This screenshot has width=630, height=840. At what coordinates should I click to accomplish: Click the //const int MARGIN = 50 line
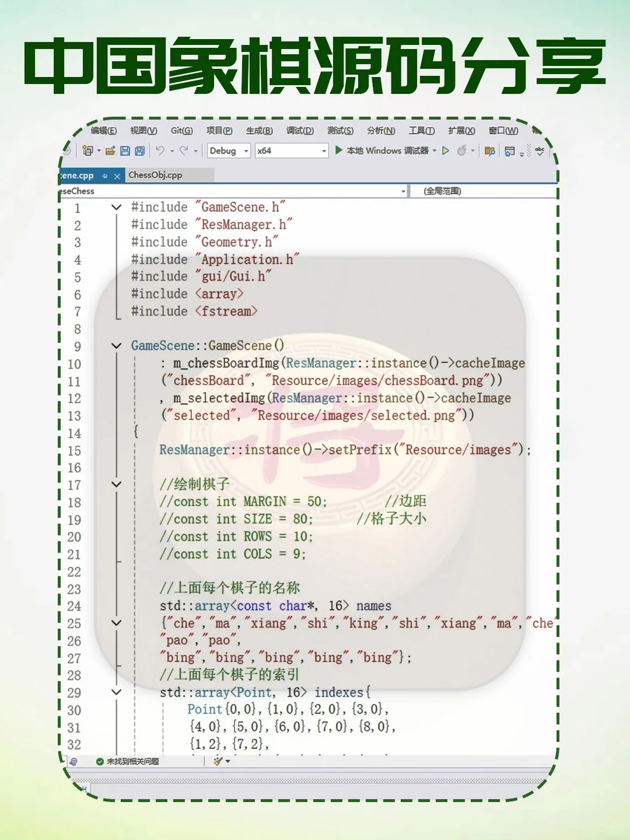(x=293, y=502)
